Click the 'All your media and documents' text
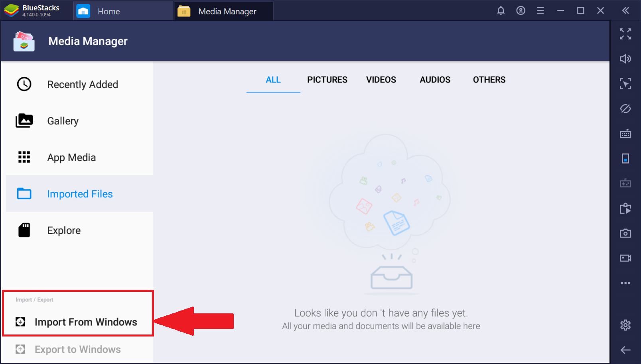Image resolution: width=641 pixels, height=364 pixels. pos(381,326)
